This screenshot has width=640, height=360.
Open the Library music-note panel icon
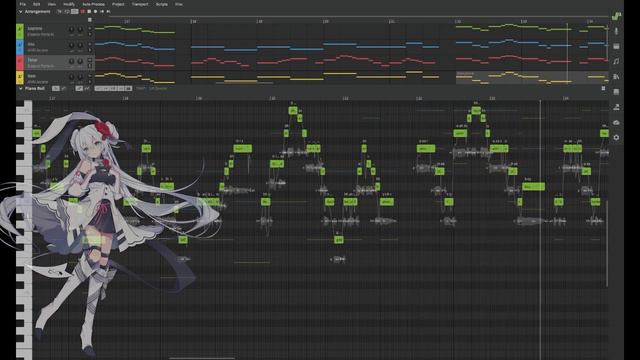coord(616,61)
